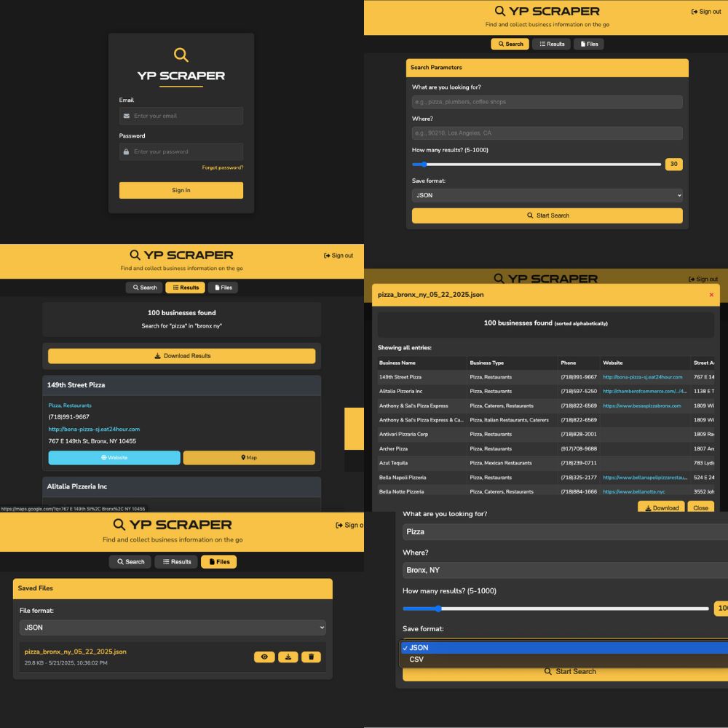Switch to Search tab on Saved Files page
The height and width of the screenshot is (728, 728).
point(130,562)
